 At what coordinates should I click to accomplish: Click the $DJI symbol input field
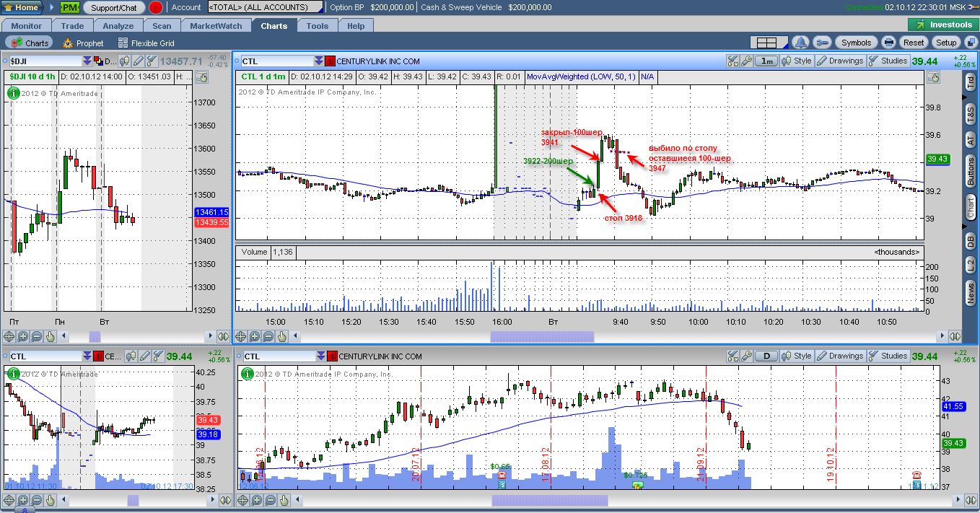[44, 61]
